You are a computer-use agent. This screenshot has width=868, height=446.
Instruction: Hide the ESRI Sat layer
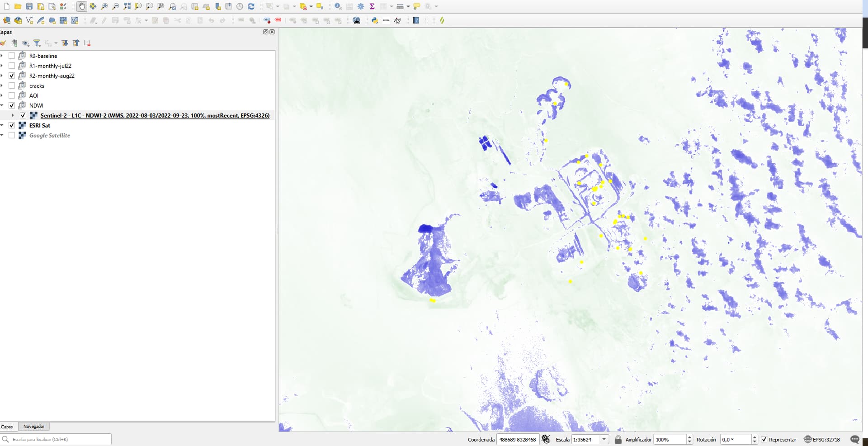(11, 125)
